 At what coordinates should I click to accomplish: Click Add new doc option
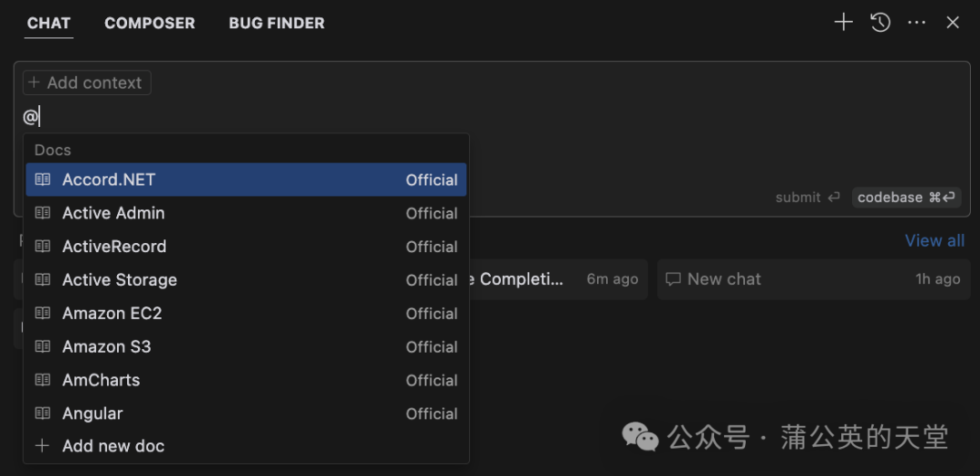[246, 446]
